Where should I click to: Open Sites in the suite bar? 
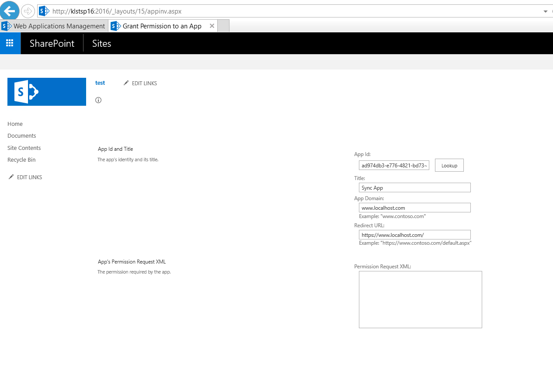[x=102, y=43]
